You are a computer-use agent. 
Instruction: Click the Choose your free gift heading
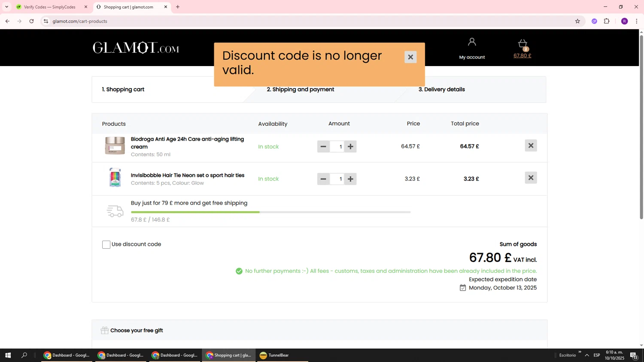coord(137,330)
